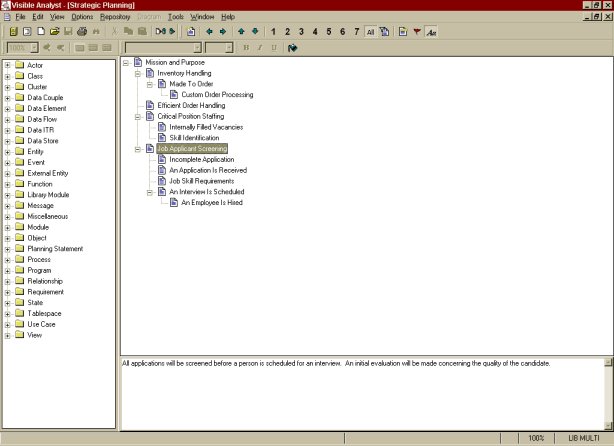The width and height of the screenshot is (614, 446).
Task: Click the Data Store folder icon
Action: [x=20, y=141]
